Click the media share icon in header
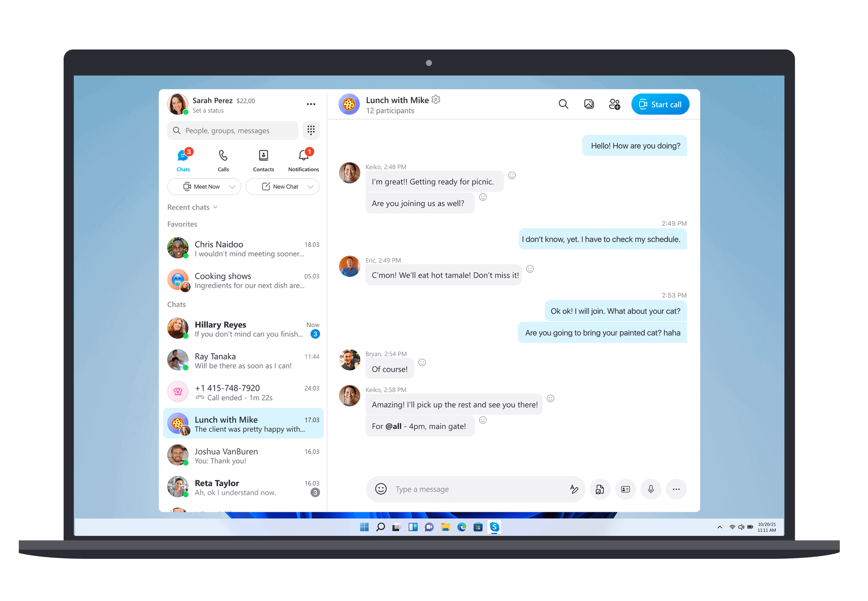The image size is (868, 601). tap(589, 104)
